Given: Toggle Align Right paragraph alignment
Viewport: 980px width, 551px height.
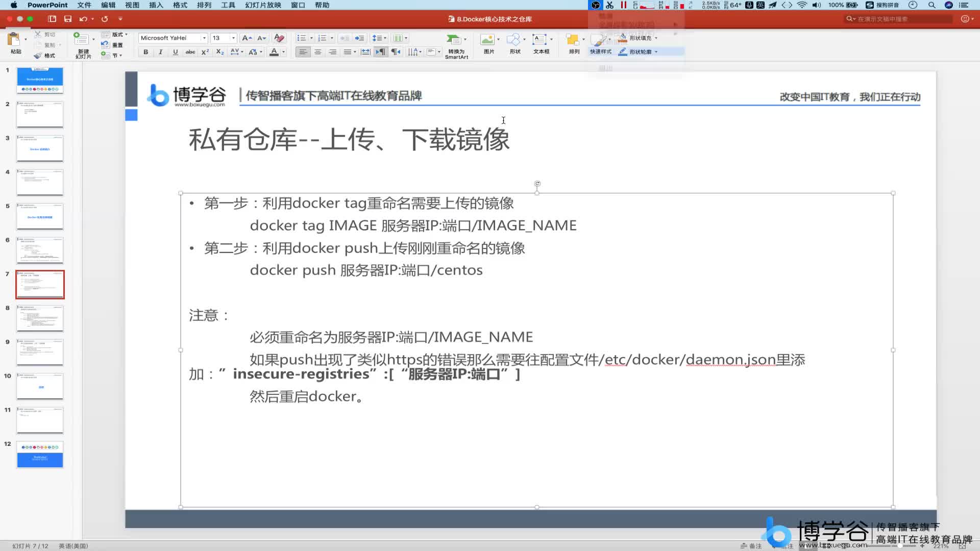Looking at the screenshot, I should click(x=333, y=52).
